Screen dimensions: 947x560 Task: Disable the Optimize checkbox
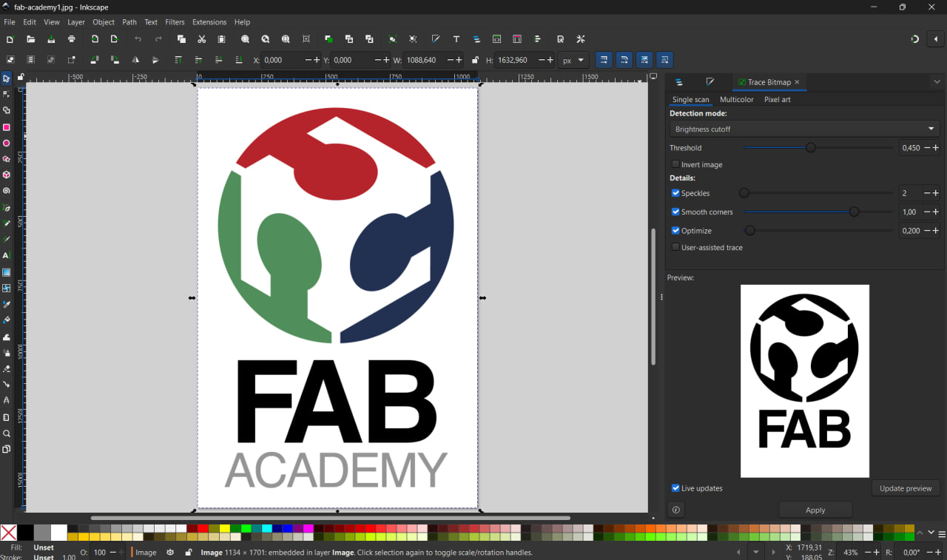pos(675,231)
